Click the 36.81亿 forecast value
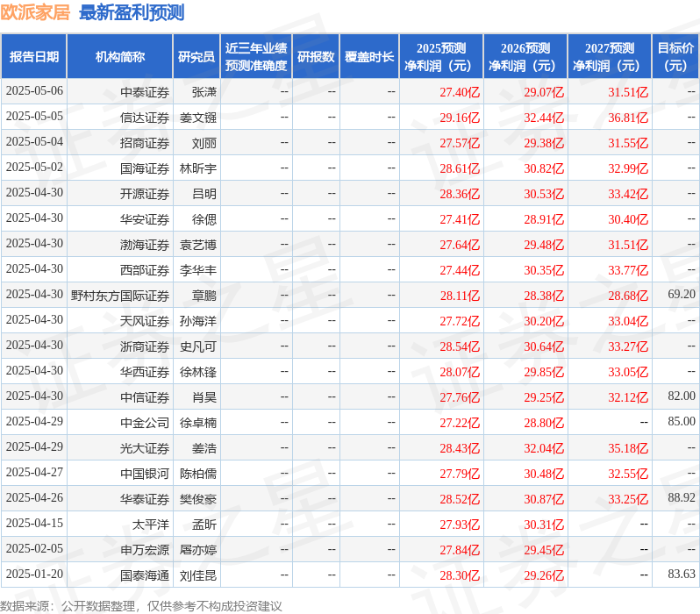 [628, 118]
